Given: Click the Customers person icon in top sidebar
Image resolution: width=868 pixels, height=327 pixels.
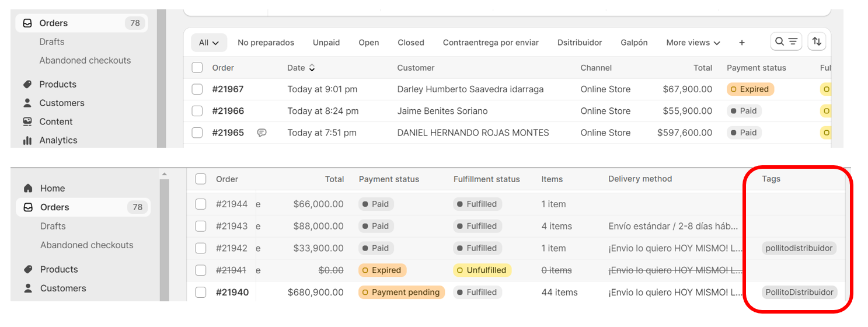Looking at the screenshot, I should click(x=27, y=103).
